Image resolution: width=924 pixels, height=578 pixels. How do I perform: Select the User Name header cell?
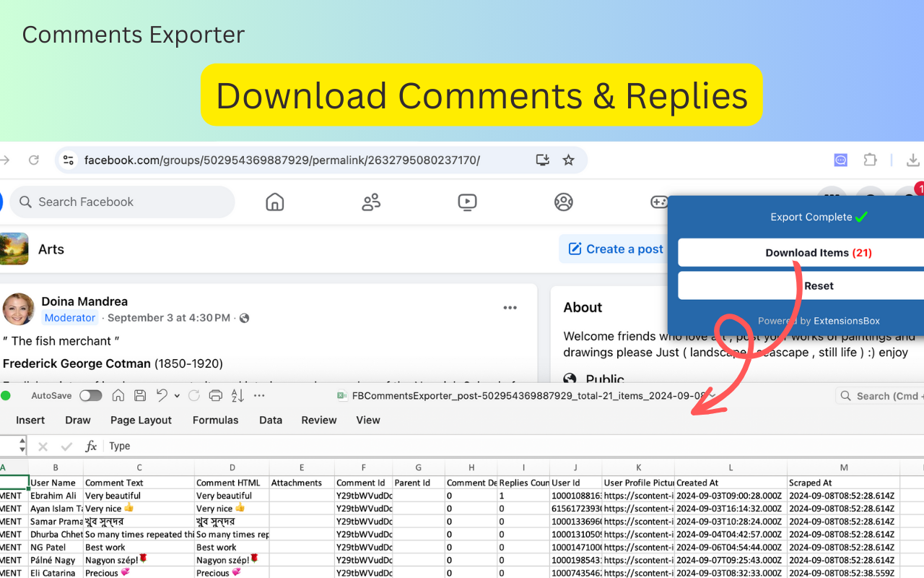pos(56,483)
